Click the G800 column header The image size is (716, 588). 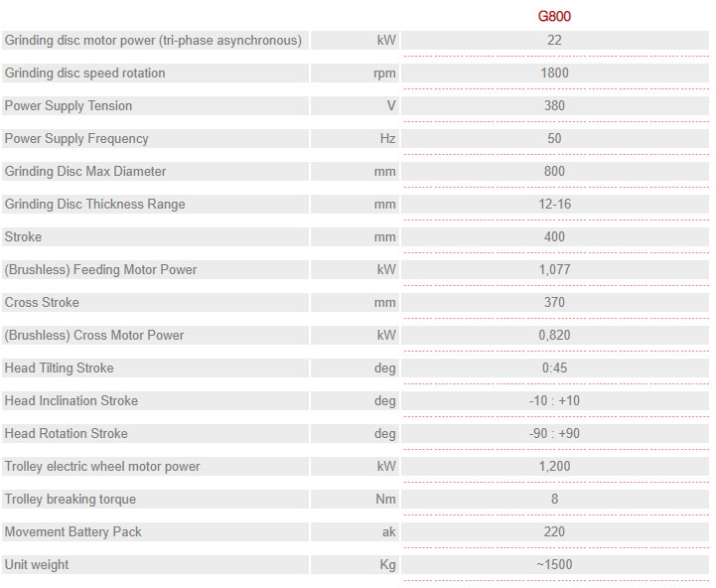tap(554, 16)
